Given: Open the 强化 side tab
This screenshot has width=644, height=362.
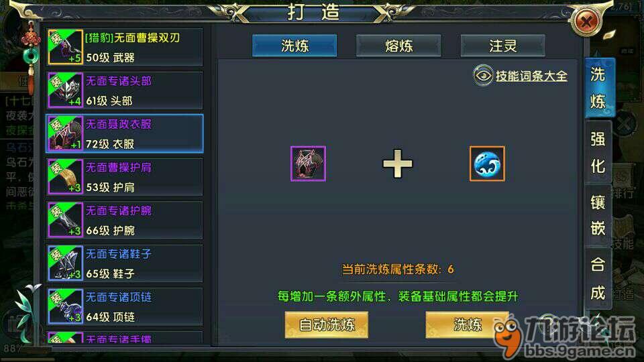Looking at the screenshot, I should (598, 153).
